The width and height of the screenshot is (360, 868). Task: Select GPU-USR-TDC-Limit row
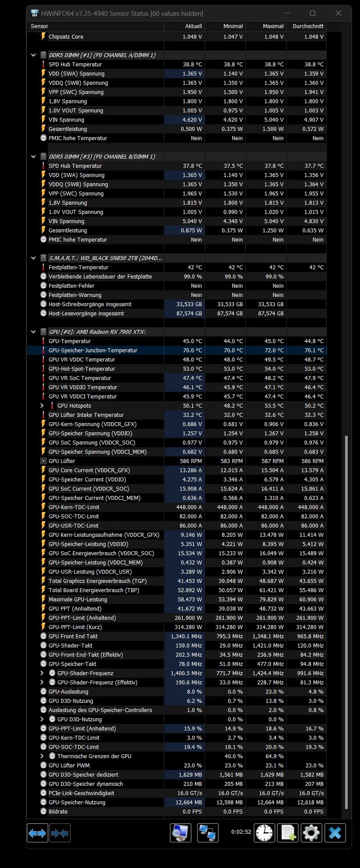click(x=176, y=526)
